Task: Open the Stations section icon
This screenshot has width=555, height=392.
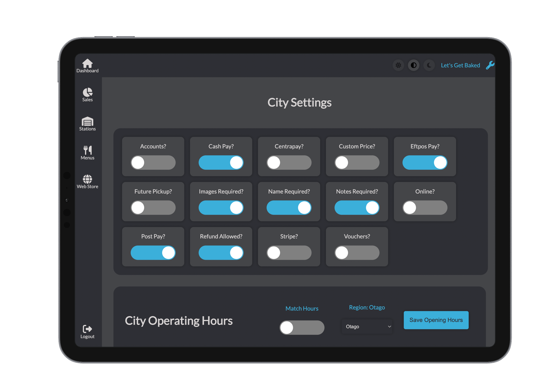Action: click(x=87, y=121)
